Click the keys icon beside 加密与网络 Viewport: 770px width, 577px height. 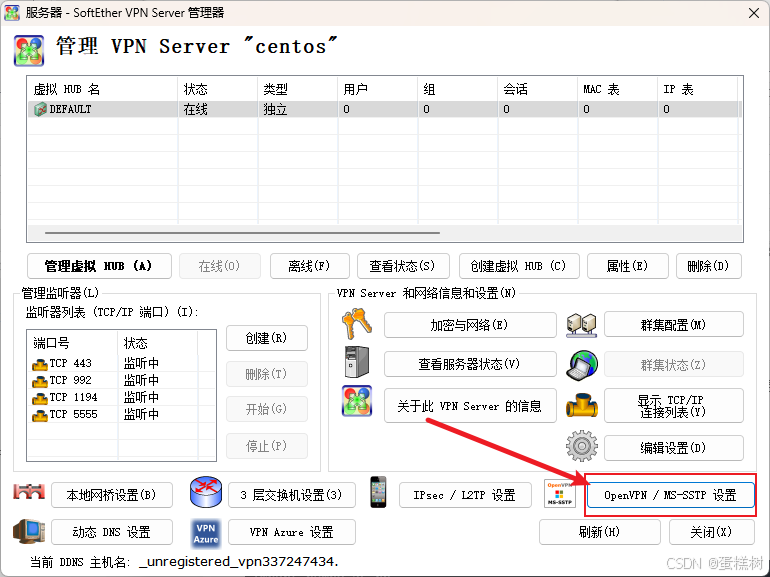pos(357,324)
